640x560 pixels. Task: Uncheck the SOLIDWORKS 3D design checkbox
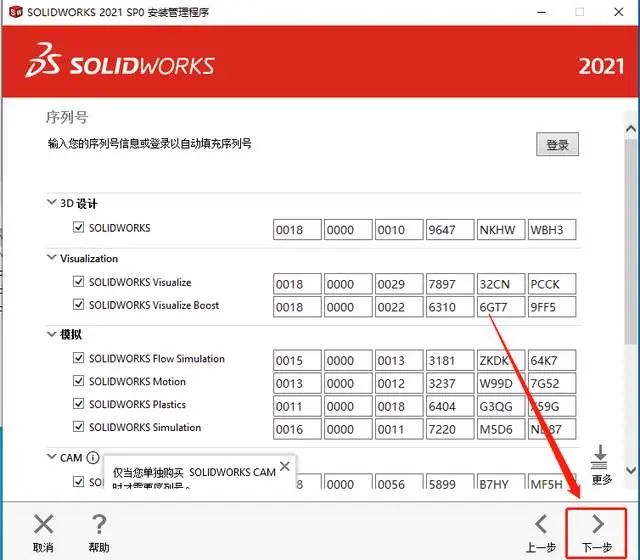(x=78, y=227)
